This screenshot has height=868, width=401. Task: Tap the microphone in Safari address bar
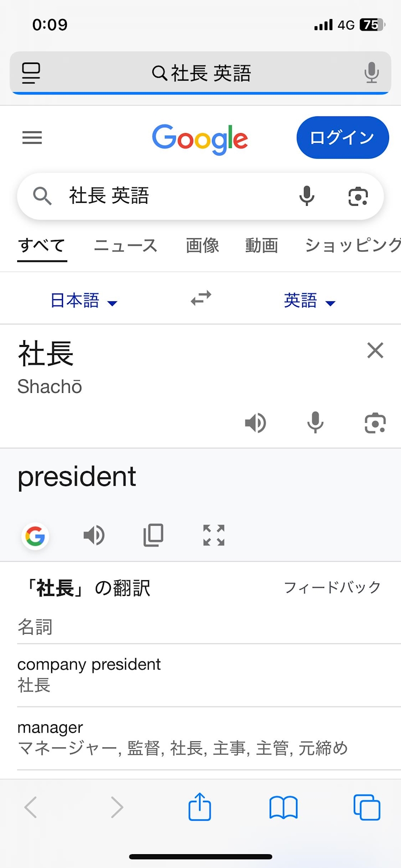click(371, 73)
